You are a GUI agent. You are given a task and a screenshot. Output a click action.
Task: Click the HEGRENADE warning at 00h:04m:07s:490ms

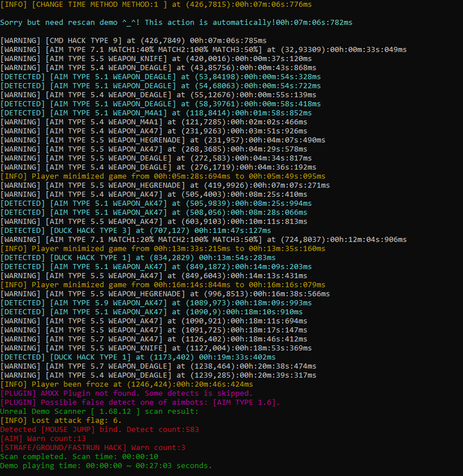pos(163,140)
